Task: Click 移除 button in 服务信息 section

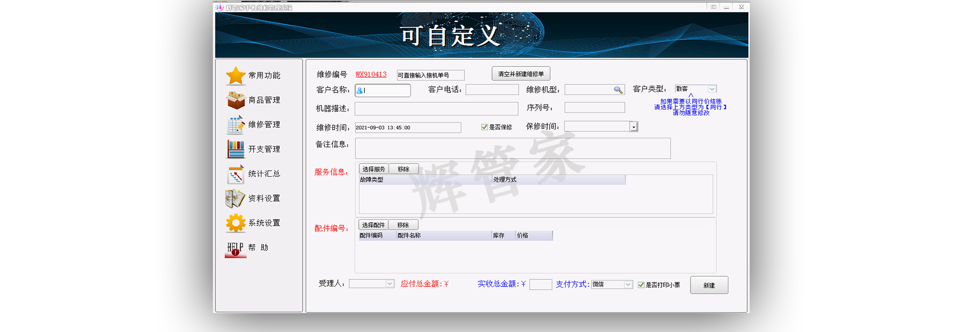Action: (x=403, y=169)
